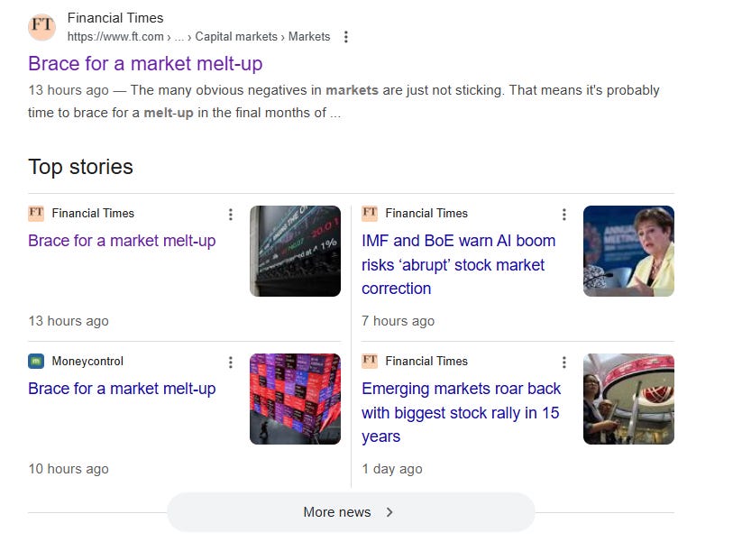742x560 pixels.
Task: Open three-dot options beside the ft.com URL
Action: (346, 37)
